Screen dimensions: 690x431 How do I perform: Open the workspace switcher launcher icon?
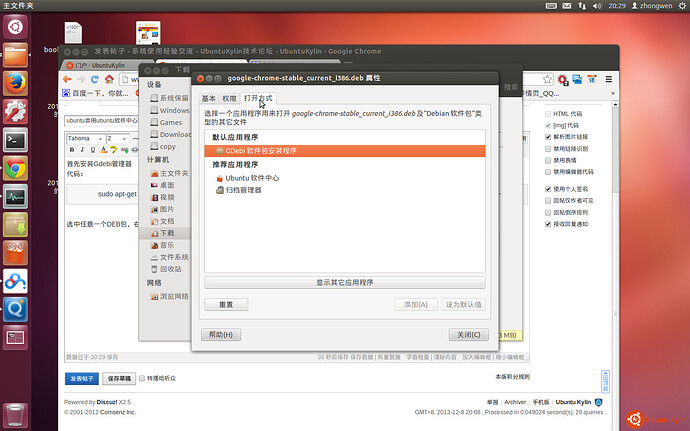click(15, 338)
